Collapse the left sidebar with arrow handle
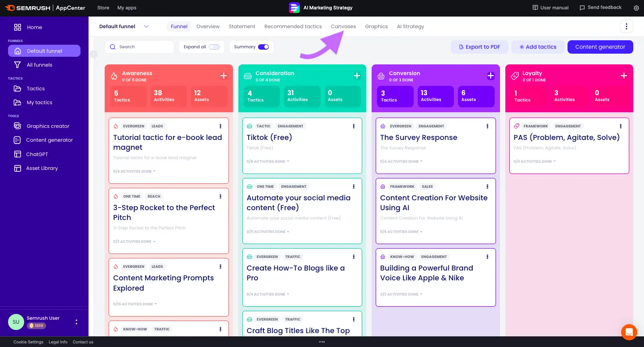The width and height of the screenshot is (644, 347). coord(93,54)
